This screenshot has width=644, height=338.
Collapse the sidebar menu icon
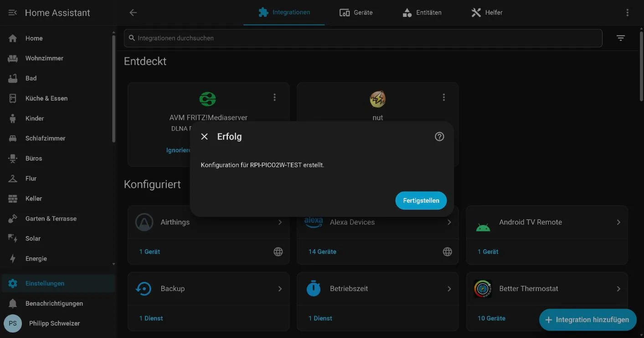coord(13,13)
